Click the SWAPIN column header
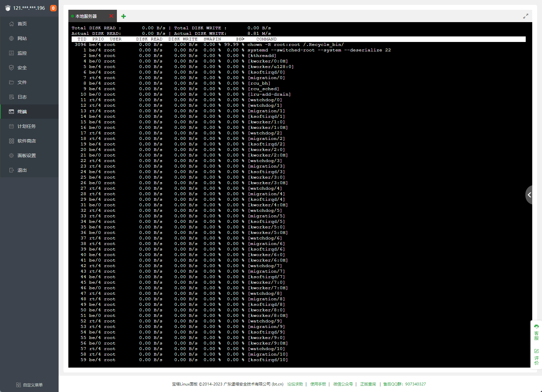This screenshot has height=392, width=542. [x=212, y=39]
